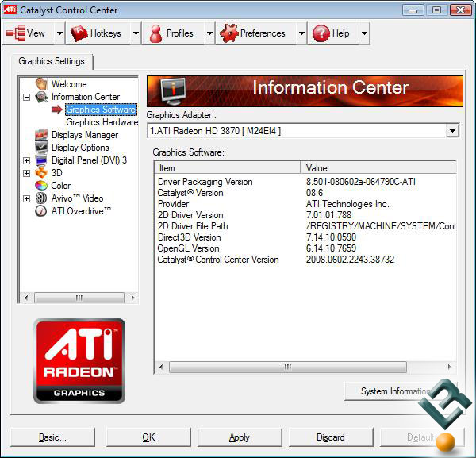The height and width of the screenshot is (458, 476).
Task: Open the Preferences dropdown arrow
Action: pyautogui.click(x=301, y=33)
